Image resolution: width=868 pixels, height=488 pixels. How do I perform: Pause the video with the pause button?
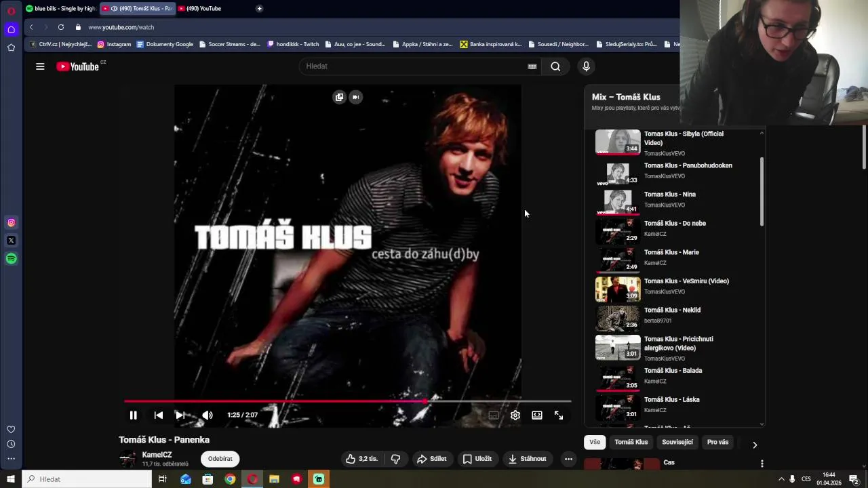(134, 415)
